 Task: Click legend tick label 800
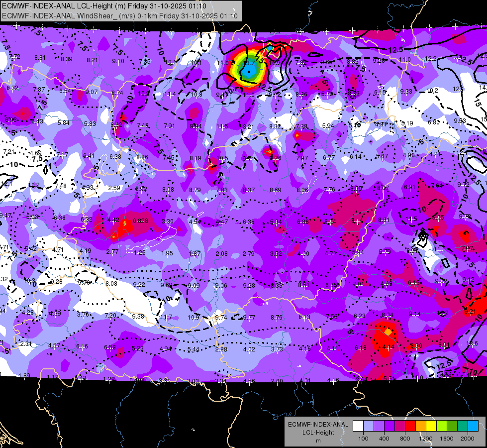pos(405,439)
